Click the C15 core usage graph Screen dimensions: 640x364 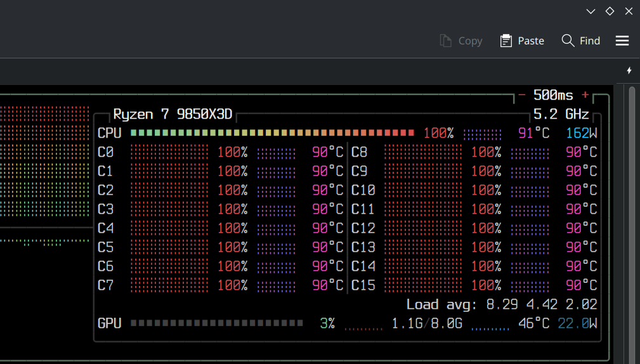[x=423, y=285]
